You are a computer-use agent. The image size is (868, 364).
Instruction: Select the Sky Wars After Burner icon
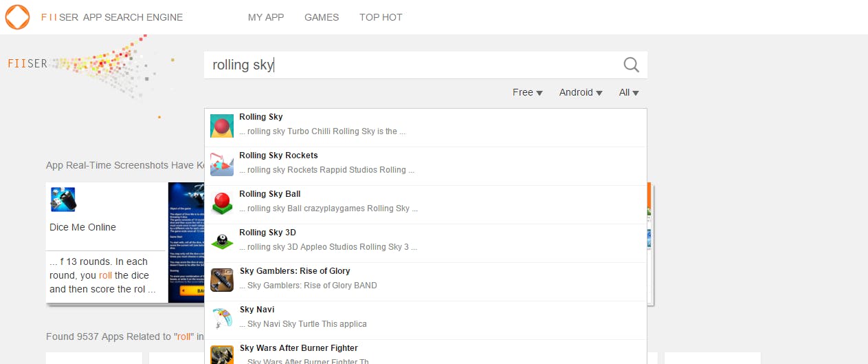coord(222,354)
